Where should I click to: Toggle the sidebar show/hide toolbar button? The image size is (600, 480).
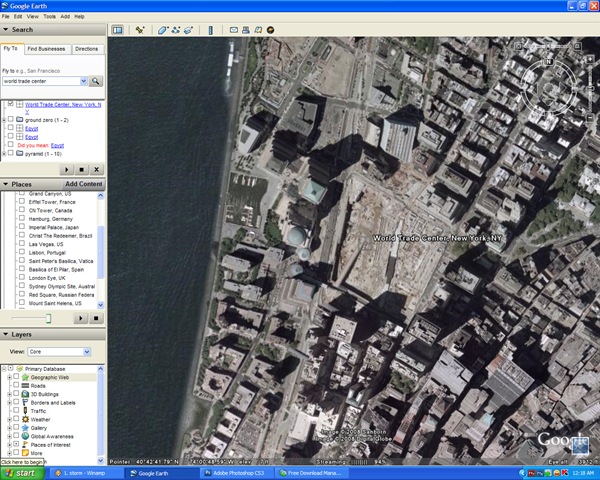click(x=117, y=30)
